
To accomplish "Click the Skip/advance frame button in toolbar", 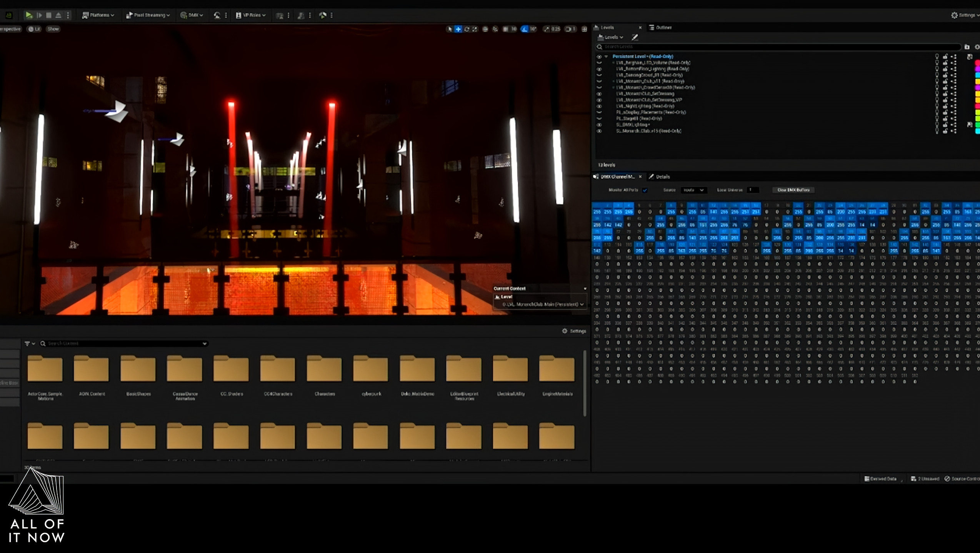I will pyautogui.click(x=39, y=15).
